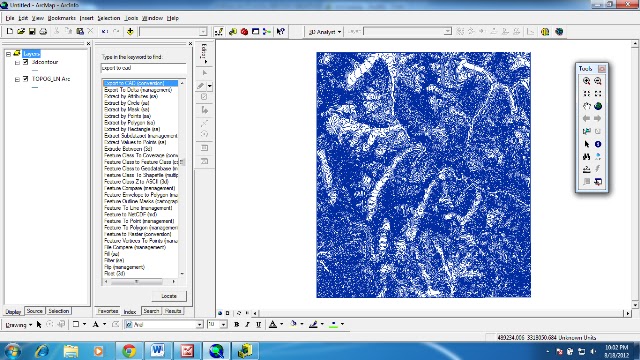Viewport: 640px width, 360px height.
Task: Click Fixed Zoom In in Tools palette
Action: point(587,93)
